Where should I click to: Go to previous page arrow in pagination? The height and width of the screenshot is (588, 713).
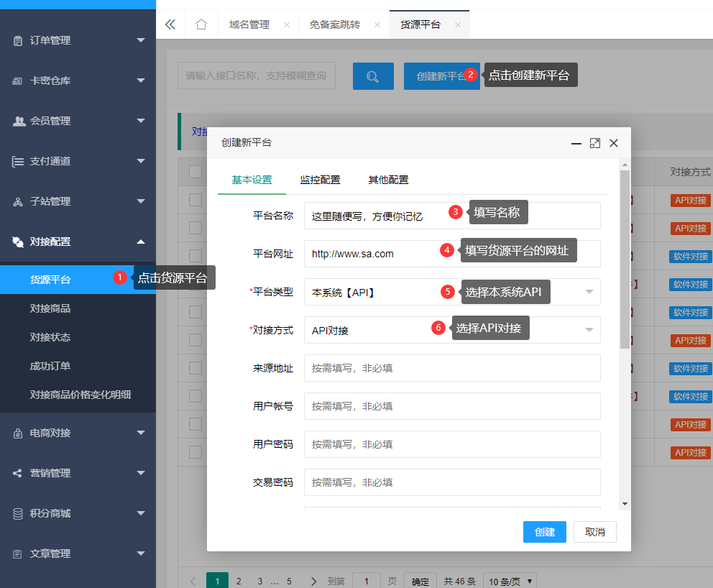click(x=193, y=582)
